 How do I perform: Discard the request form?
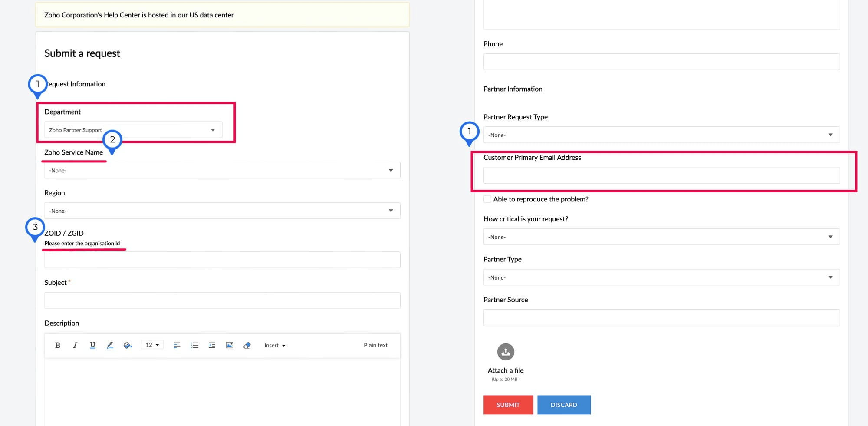tap(564, 405)
